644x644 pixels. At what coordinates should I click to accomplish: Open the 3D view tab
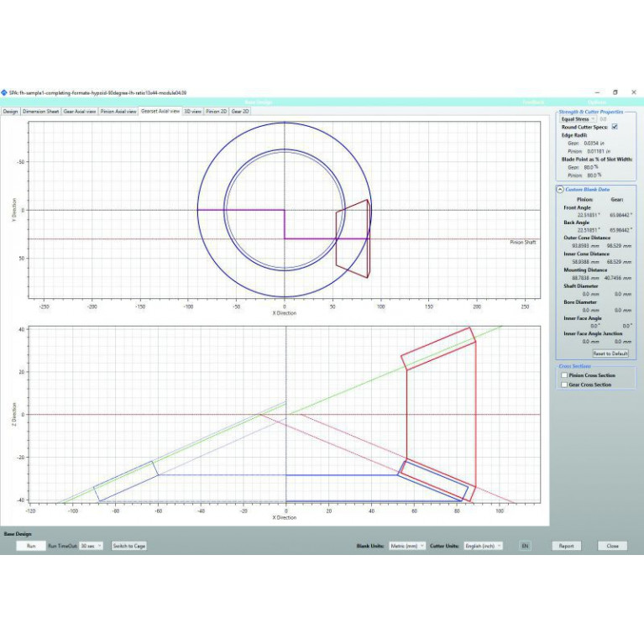pyautogui.click(x=192, y=111)
